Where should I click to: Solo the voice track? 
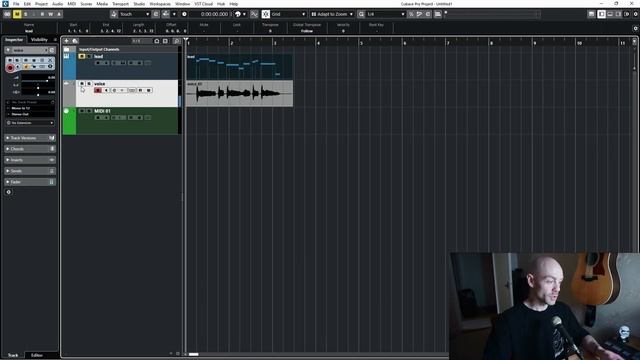89,84
